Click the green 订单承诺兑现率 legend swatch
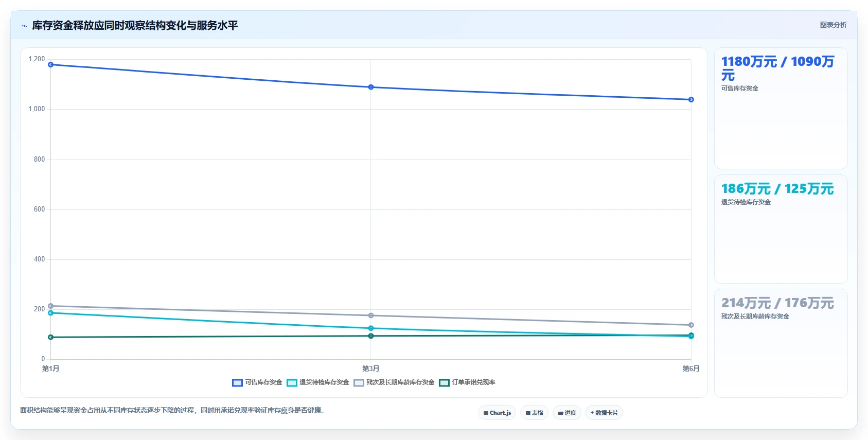 tap(444, 382)
